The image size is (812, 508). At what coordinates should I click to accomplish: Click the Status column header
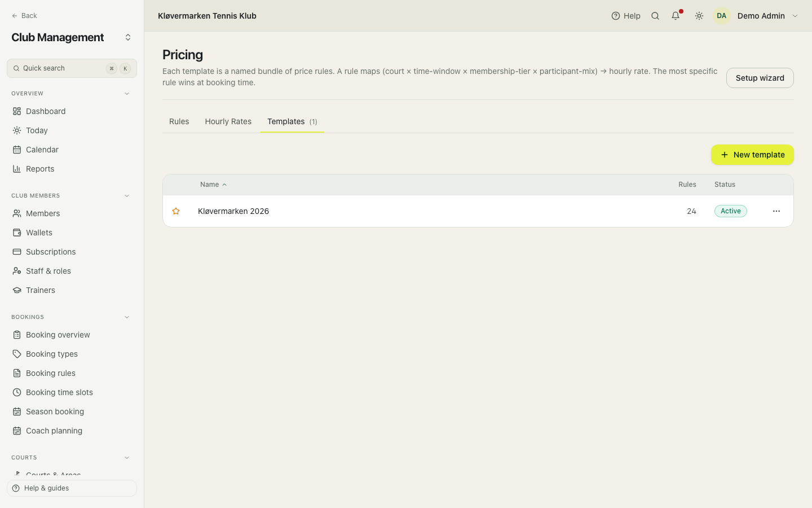[x=725, y=185]
